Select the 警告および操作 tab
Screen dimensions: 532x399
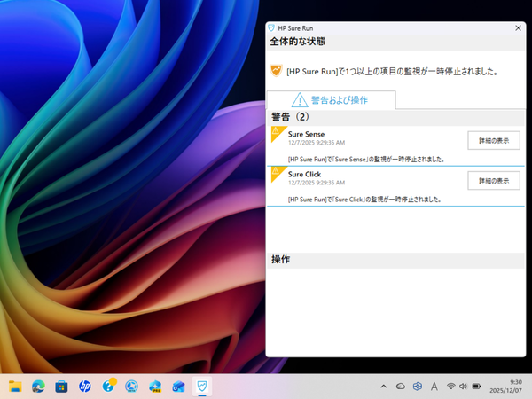coord(331,100)
